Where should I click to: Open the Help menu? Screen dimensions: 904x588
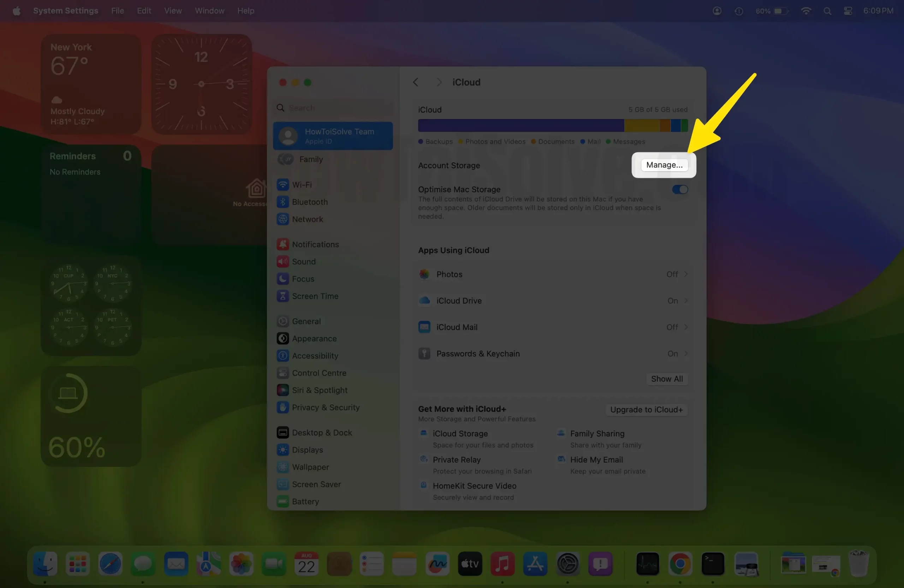point(246,11)
